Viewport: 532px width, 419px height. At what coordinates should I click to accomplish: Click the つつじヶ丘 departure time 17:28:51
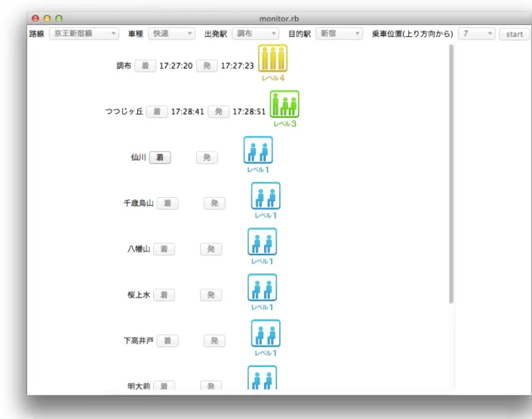(249, 112)
